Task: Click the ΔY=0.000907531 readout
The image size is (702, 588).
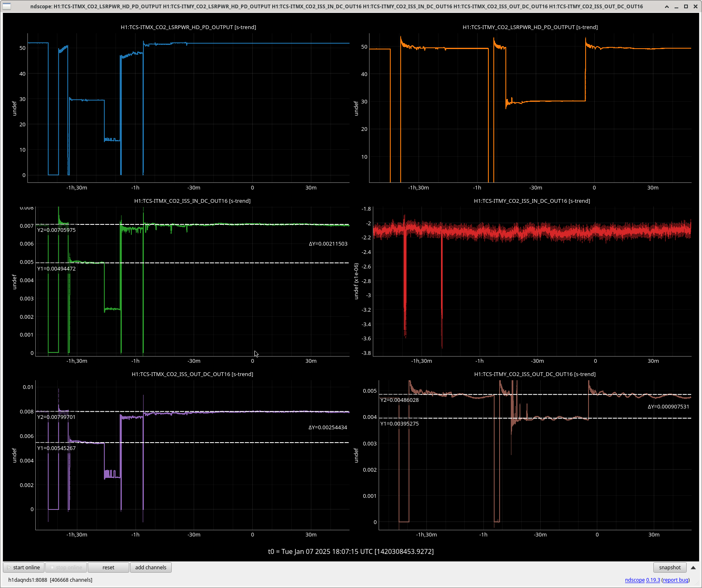Action: tap(668, 406)
